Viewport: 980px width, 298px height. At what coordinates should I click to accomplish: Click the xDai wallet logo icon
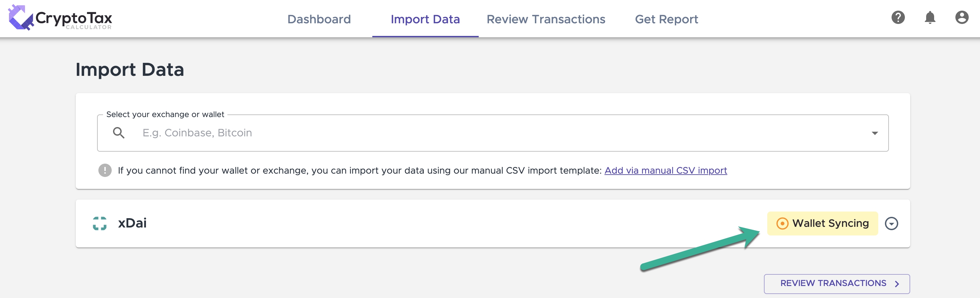click(100, 223)
